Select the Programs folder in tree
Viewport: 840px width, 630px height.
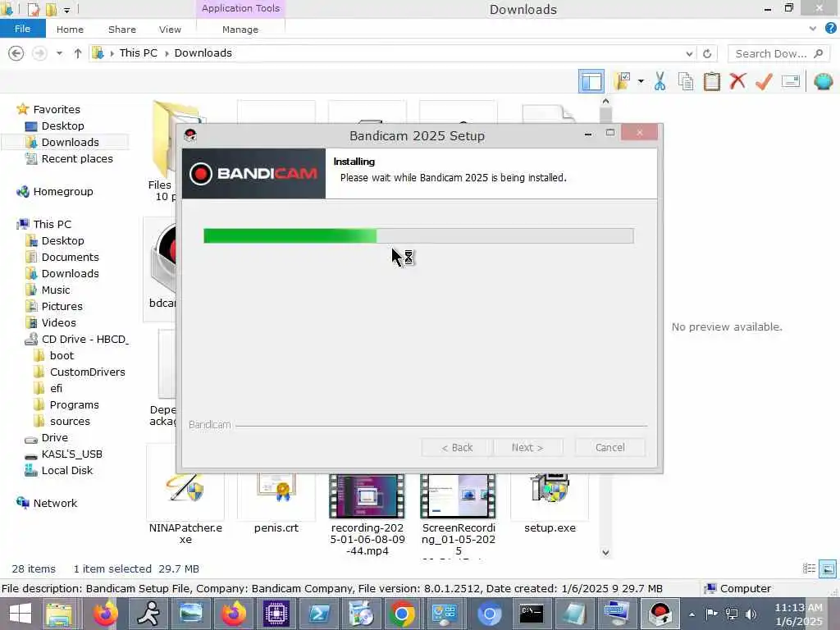[x=74, y=404]
